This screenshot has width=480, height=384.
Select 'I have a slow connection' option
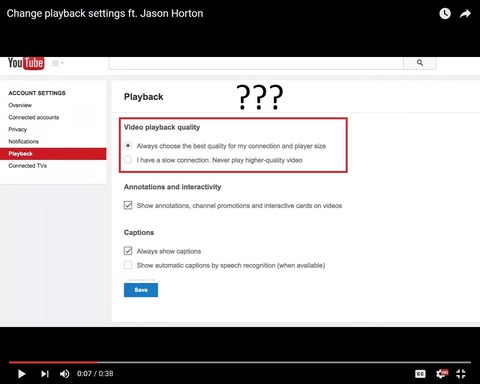128,160
